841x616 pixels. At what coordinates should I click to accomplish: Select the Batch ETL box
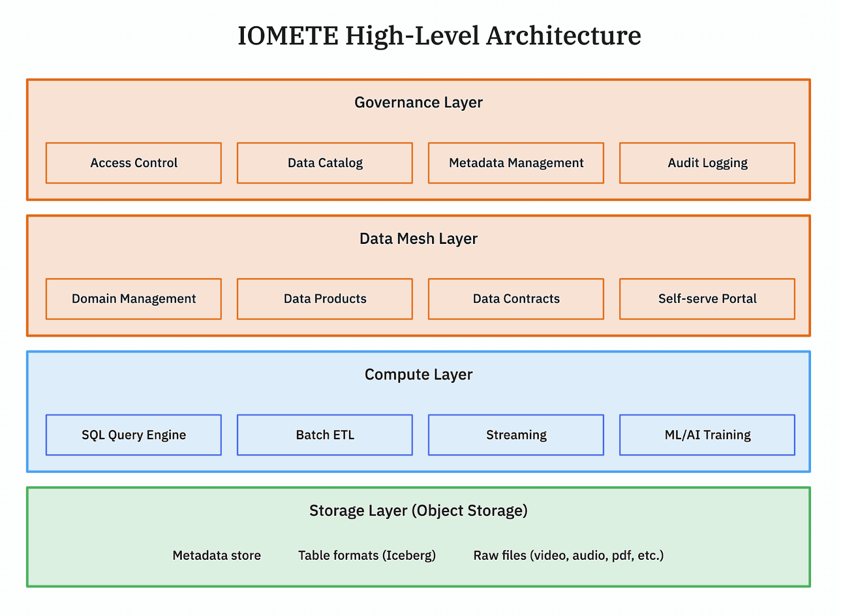click(325, 435)
